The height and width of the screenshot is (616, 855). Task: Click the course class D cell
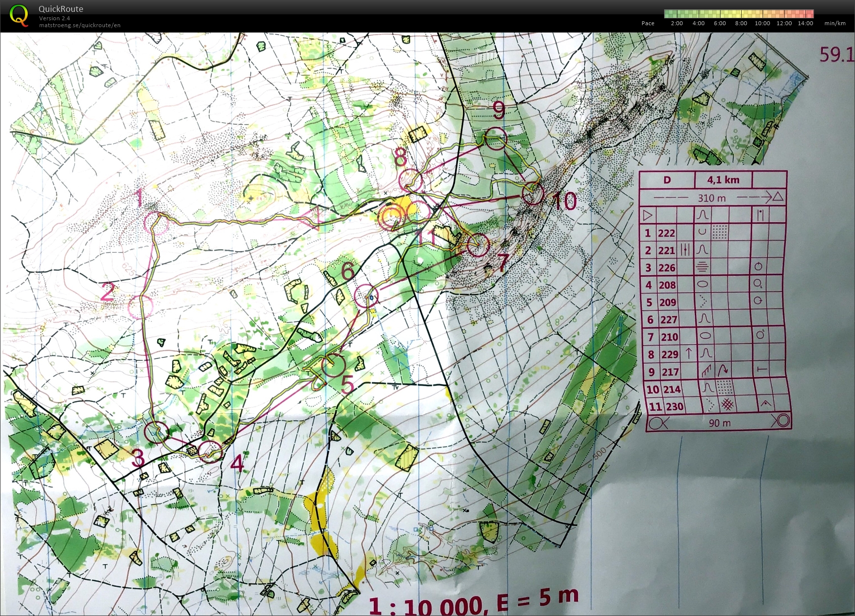667,180
